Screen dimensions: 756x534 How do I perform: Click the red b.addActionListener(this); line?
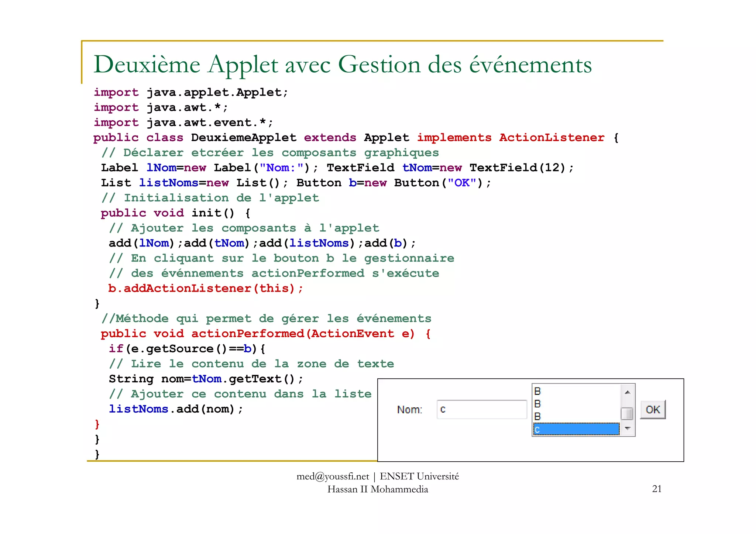tap(206, 288)
